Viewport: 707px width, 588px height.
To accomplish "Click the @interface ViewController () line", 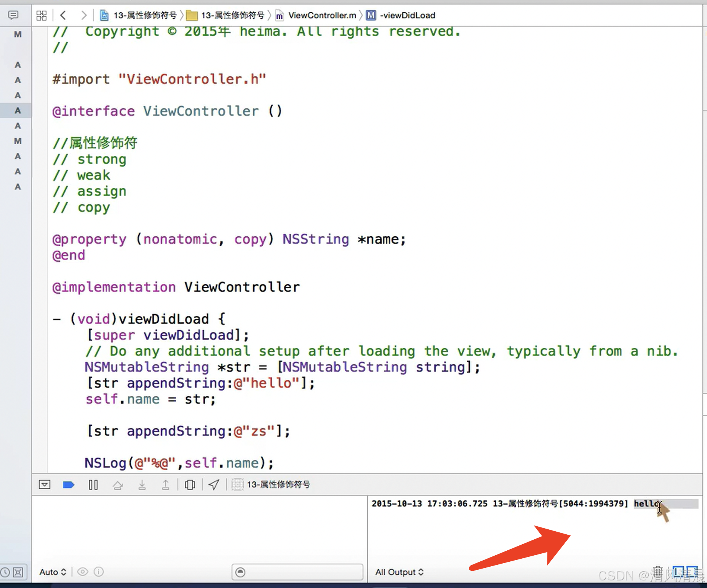I will point(167,111).
